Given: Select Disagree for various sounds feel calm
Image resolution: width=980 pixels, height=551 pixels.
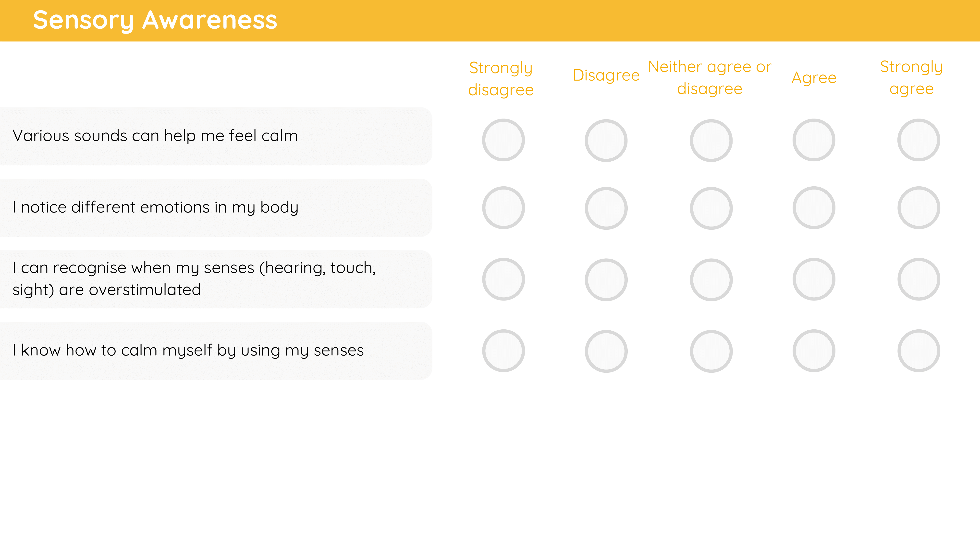Looking at the screenshot, I should tap(606, 140).
